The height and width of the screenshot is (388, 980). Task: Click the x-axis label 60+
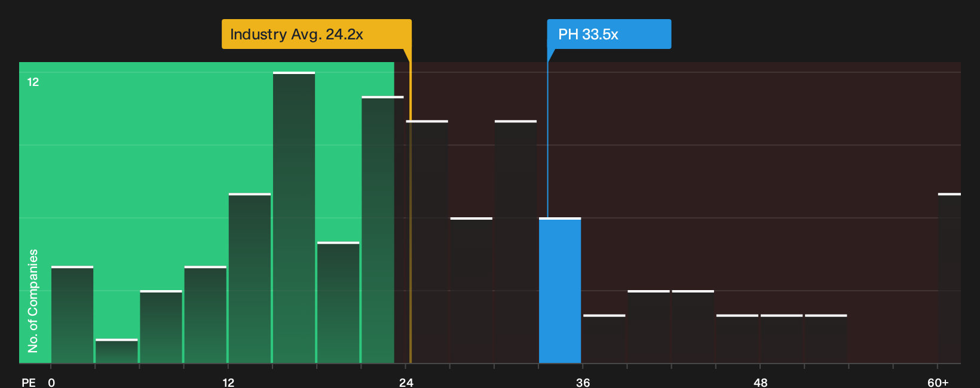point(938,382)
